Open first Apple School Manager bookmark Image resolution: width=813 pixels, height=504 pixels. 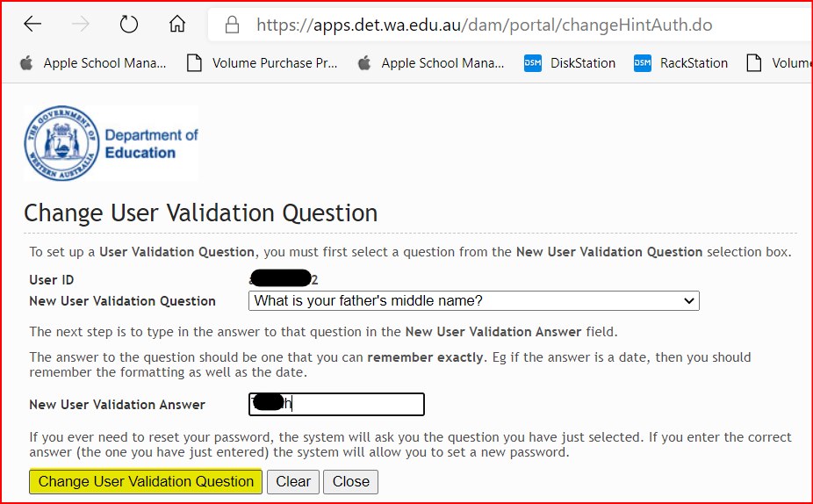(93, 63)
